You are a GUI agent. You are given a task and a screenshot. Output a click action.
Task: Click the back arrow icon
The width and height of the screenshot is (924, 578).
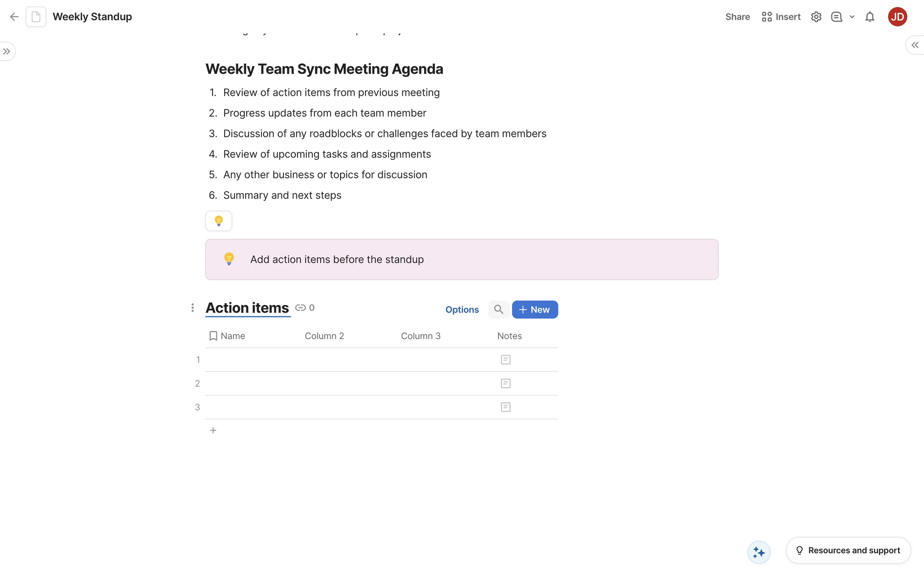point(14,17)
